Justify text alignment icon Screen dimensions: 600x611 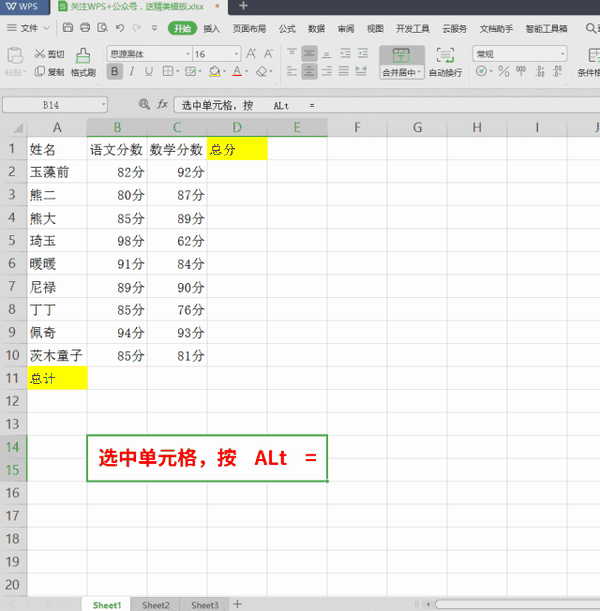tap(343, 71)
